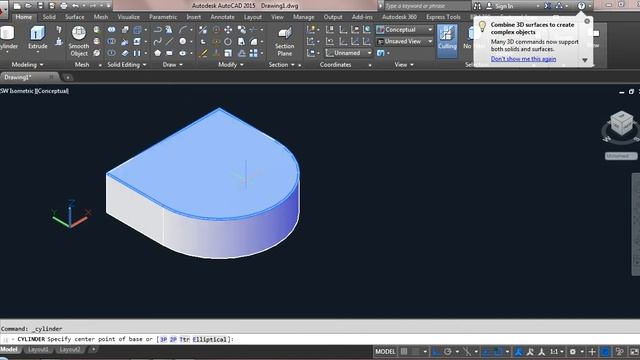Click the Array modify tool
This screenshot has width=640, height=360.
253,53
